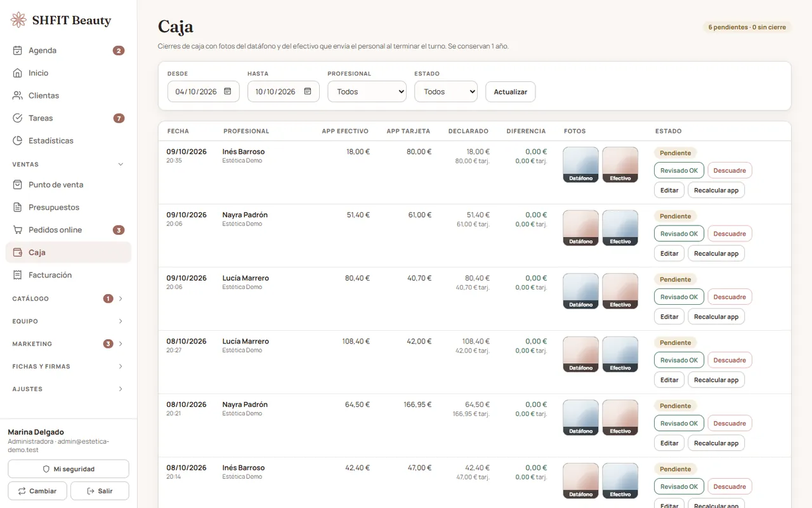Expand the Equipo section

pos(69,321)
